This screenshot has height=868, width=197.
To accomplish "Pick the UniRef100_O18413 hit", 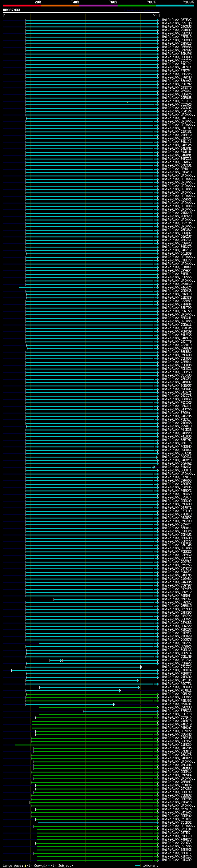I will (x=176, y=172).
